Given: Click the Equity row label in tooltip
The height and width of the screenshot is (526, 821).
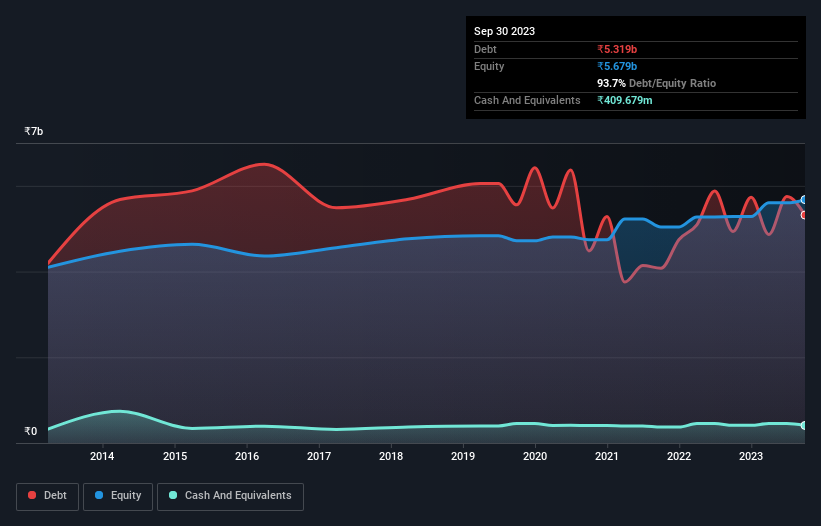Looking at the screenshot, I should 489,66.
